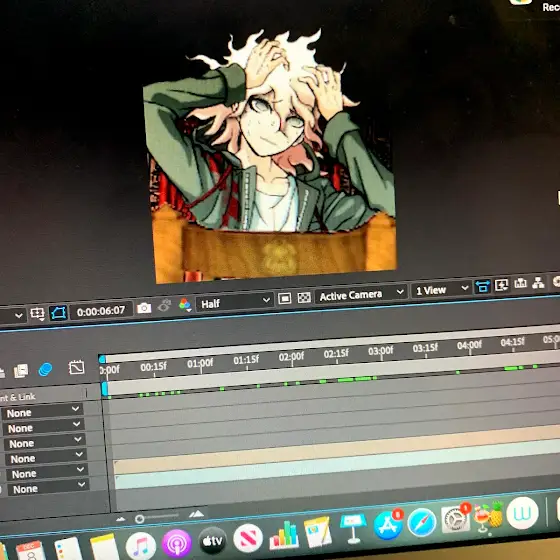
Task: Open the grid and guide options
Action: click(38, 314)
